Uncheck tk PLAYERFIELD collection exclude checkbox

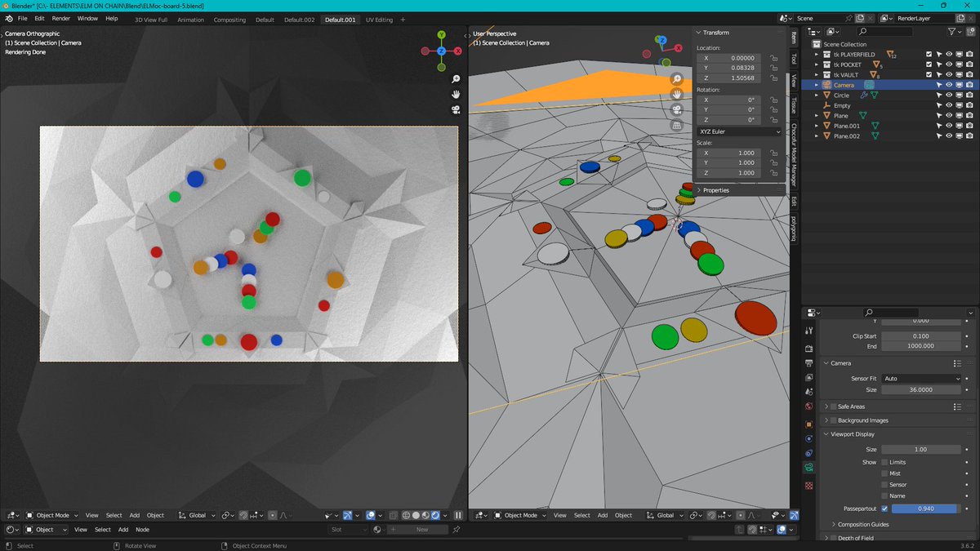(929, 55)
